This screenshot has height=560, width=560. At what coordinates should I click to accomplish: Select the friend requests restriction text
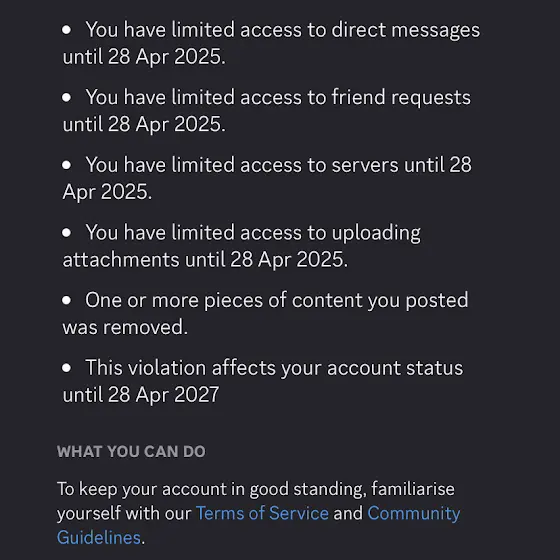pyautogui.click(x=267, y=110)
